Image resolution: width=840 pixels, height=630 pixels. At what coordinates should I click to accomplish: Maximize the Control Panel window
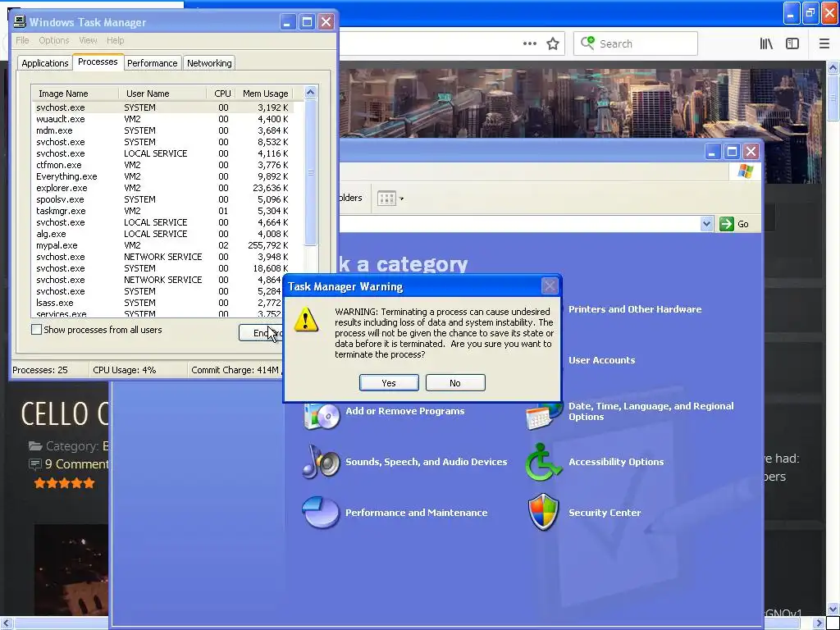732,152
